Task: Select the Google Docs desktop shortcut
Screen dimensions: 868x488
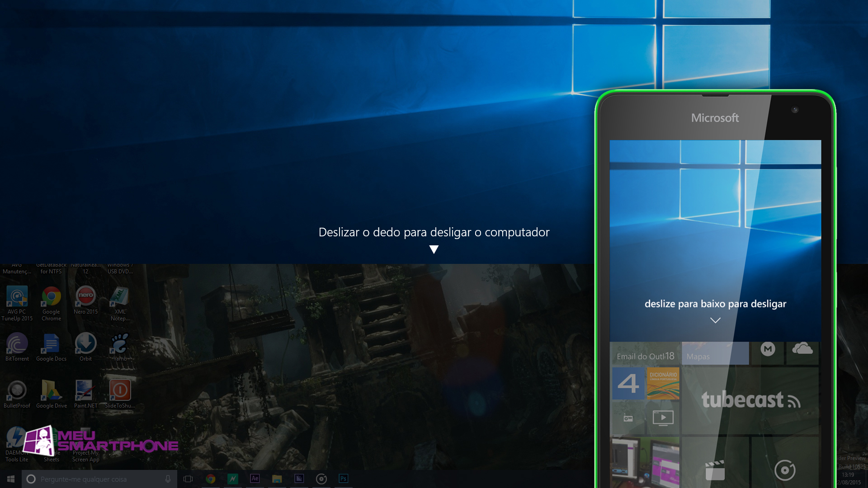Action: [x=51, y=347]
